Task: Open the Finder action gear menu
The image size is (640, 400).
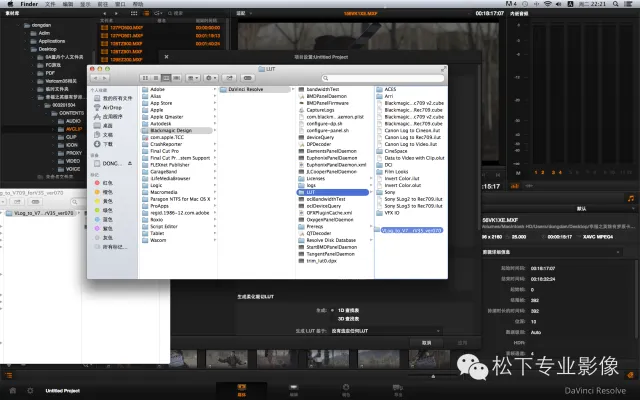Action: pyautogui.click(x=210, y=78)
